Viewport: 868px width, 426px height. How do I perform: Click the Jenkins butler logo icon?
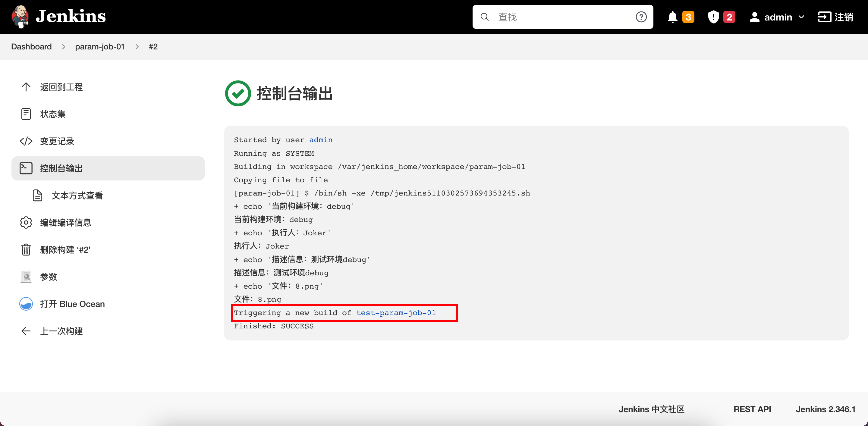pos(20,16)
